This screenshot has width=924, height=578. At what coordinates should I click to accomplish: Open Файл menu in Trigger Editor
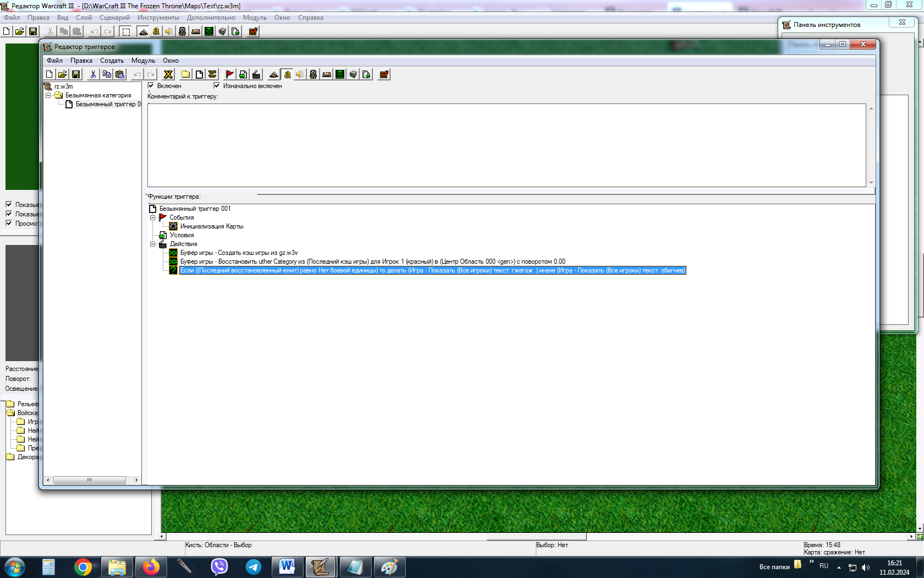pos(54,61)
